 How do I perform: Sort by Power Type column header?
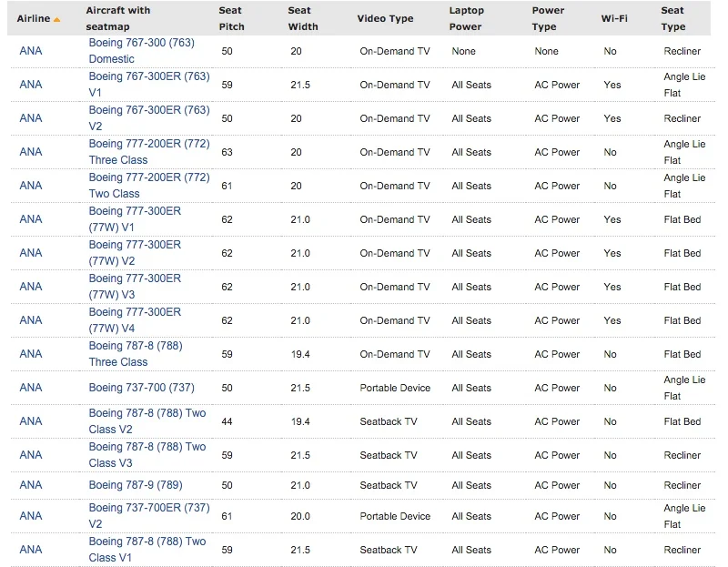[548, 18]
